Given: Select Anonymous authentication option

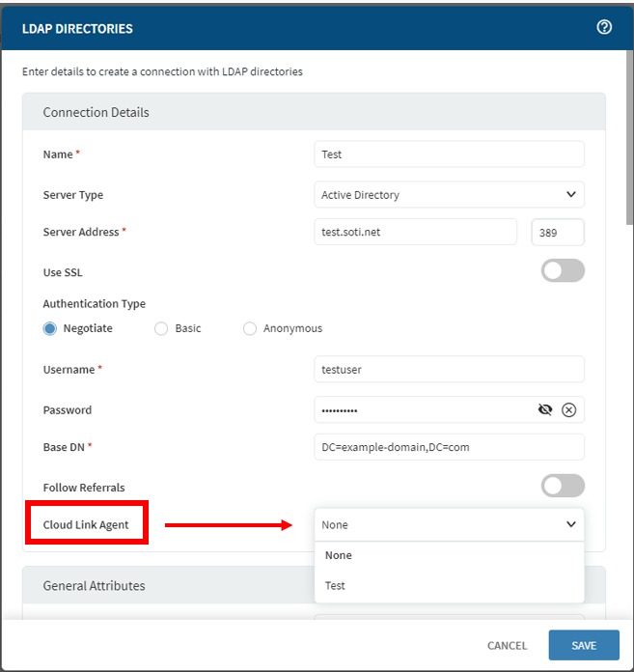Looking at the screenshot, I should point(250,328).
